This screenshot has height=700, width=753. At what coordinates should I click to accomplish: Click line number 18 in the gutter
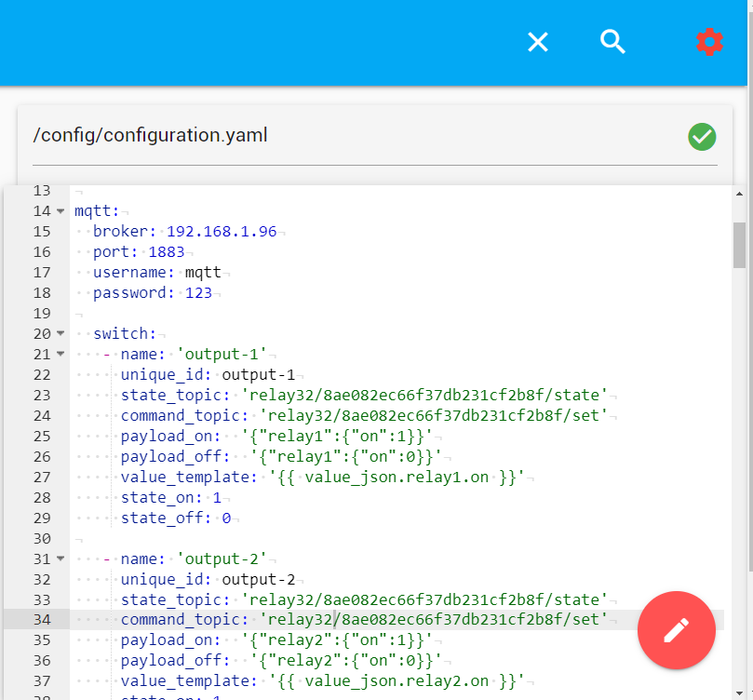(41, 293)
